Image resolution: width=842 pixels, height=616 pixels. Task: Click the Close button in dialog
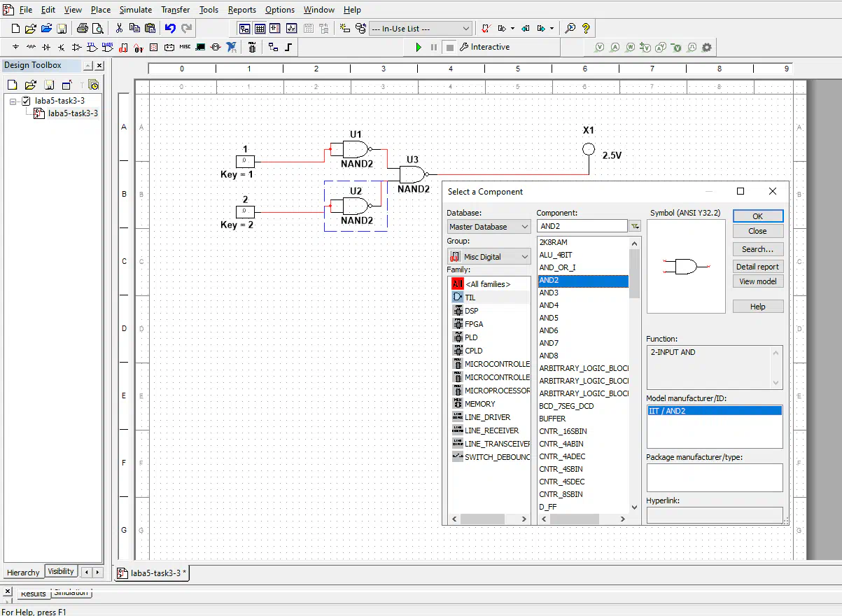tap(758, 231)
